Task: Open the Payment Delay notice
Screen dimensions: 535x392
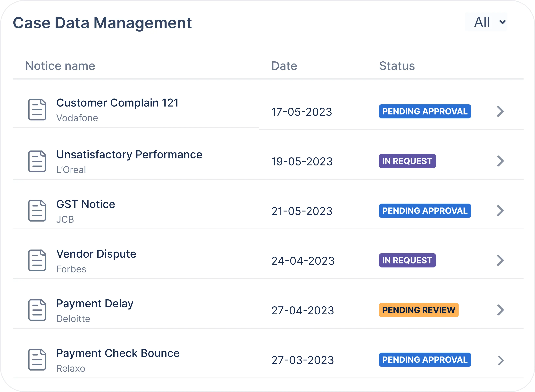Action: coord(95,304)
